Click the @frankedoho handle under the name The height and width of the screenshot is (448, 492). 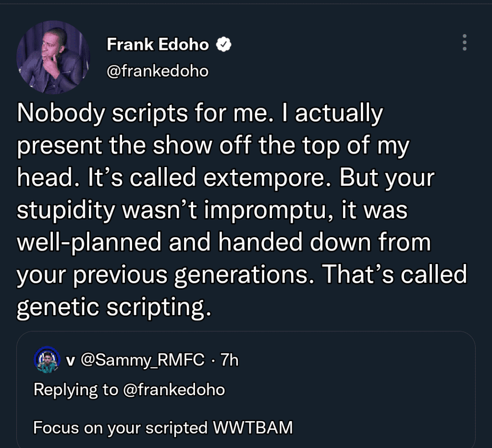[x=157, y=71]
